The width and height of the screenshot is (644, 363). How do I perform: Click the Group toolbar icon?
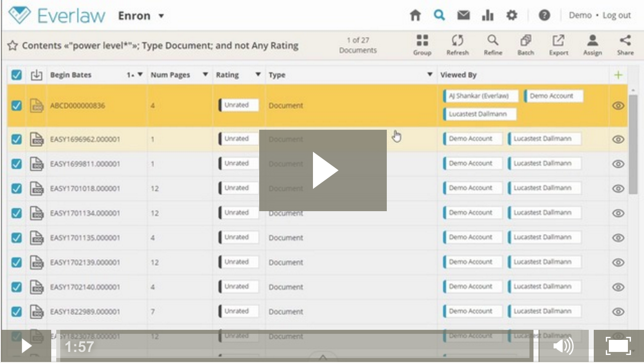coord(422,45)
